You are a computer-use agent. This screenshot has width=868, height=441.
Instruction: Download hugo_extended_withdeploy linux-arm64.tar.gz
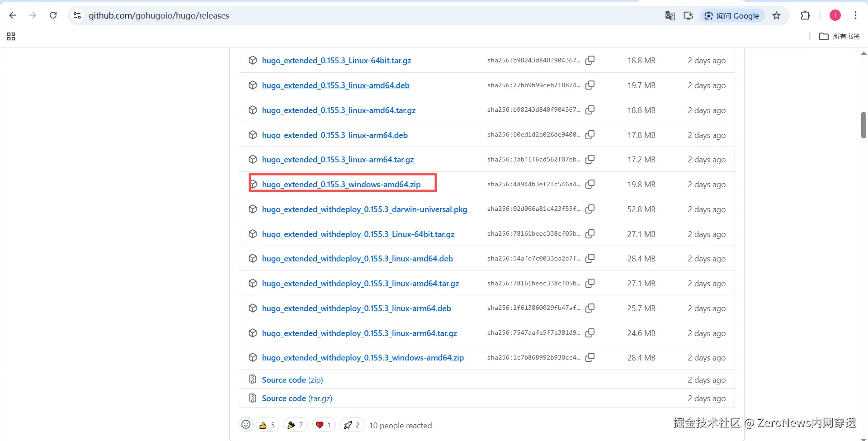click(x=359, y=333)
